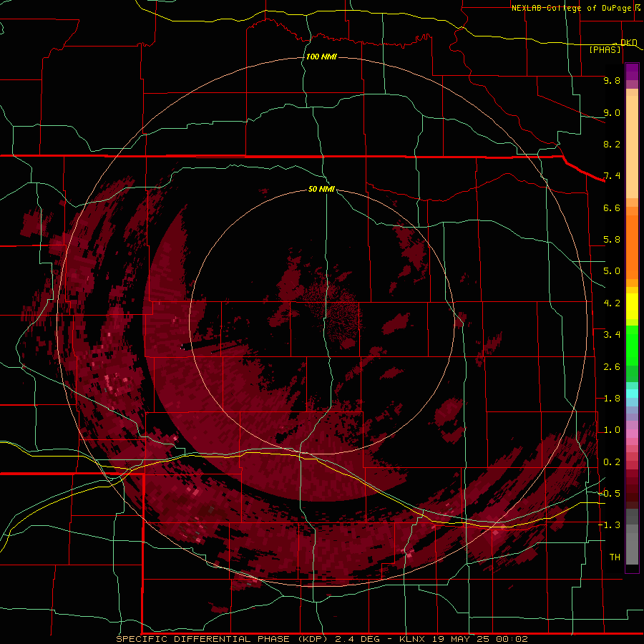644x644 pixels.
Task: Click the NEXLAB-College of DuPage credit text
Action: pos(572,8)
